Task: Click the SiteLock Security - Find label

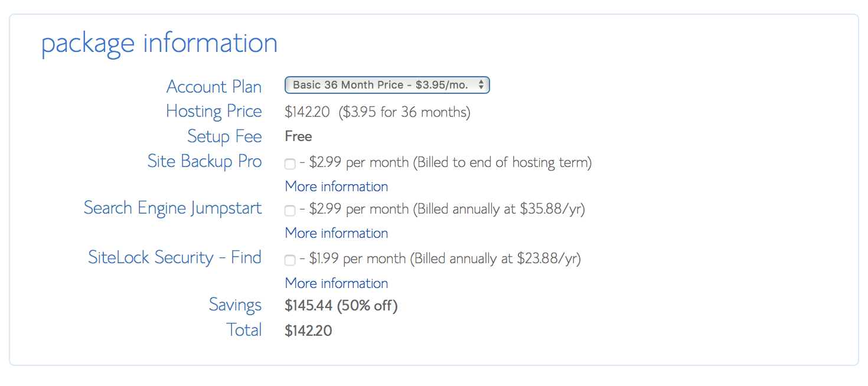Action: coord(175,257)
